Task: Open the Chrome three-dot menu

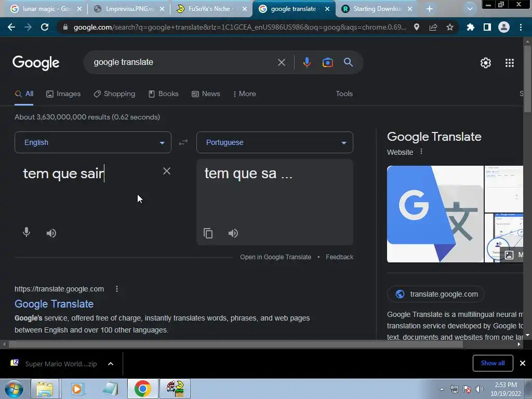Action: (x=521, y=27)
